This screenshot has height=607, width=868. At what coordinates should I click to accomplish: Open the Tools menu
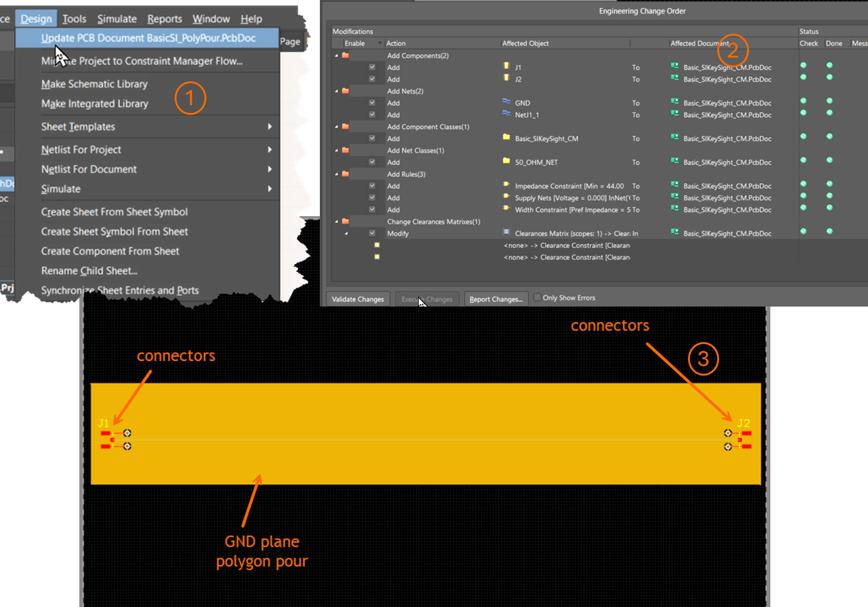coord(74,19)
